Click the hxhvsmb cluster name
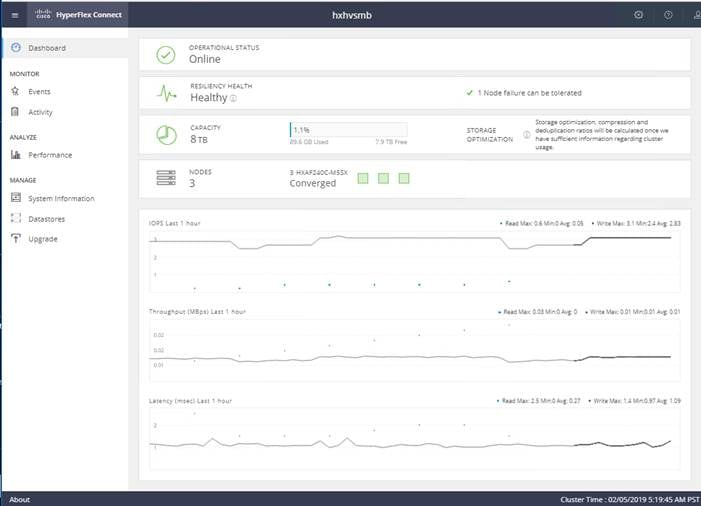 (x=351, y=15)
